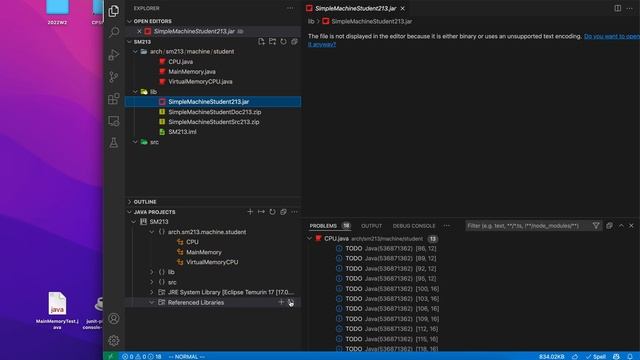Click errors and warnings count in status bar

tap(142, 356)
